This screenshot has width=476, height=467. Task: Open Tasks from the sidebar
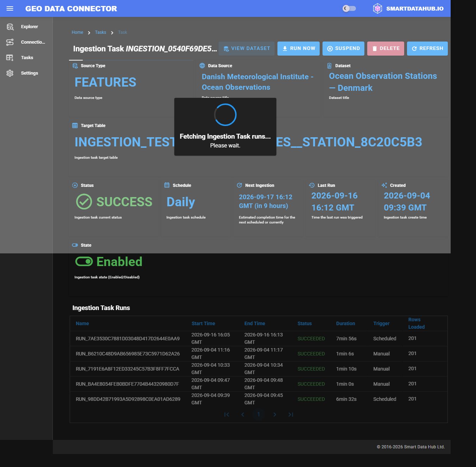(x=27, y=58)
